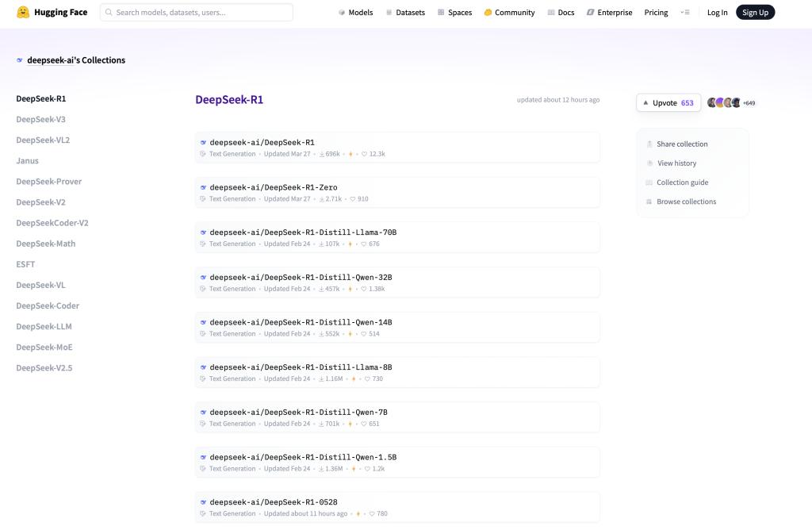The width and height of the screenshot is (812, 530).
Task: Select the Janus collection in the sidebar
Action: point(27,160)
